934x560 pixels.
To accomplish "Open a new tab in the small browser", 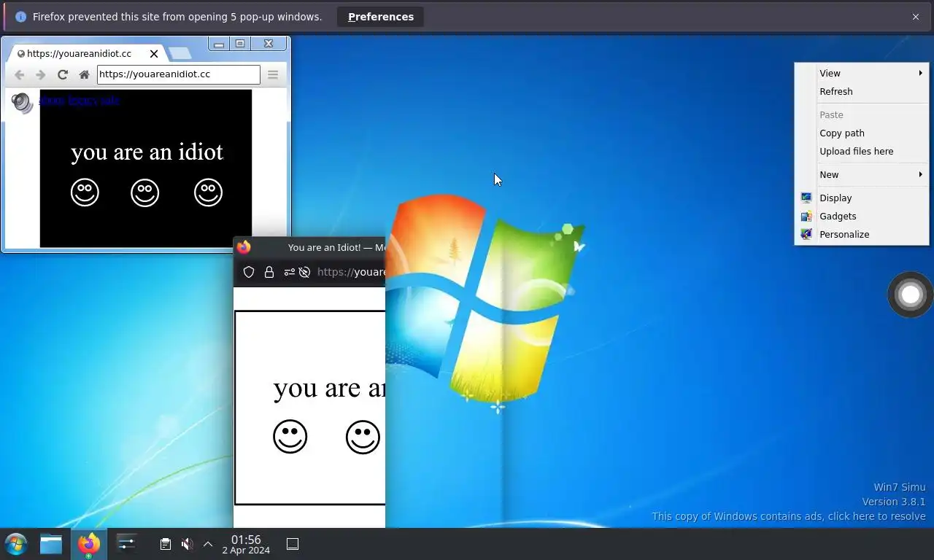I will (180, 53).
